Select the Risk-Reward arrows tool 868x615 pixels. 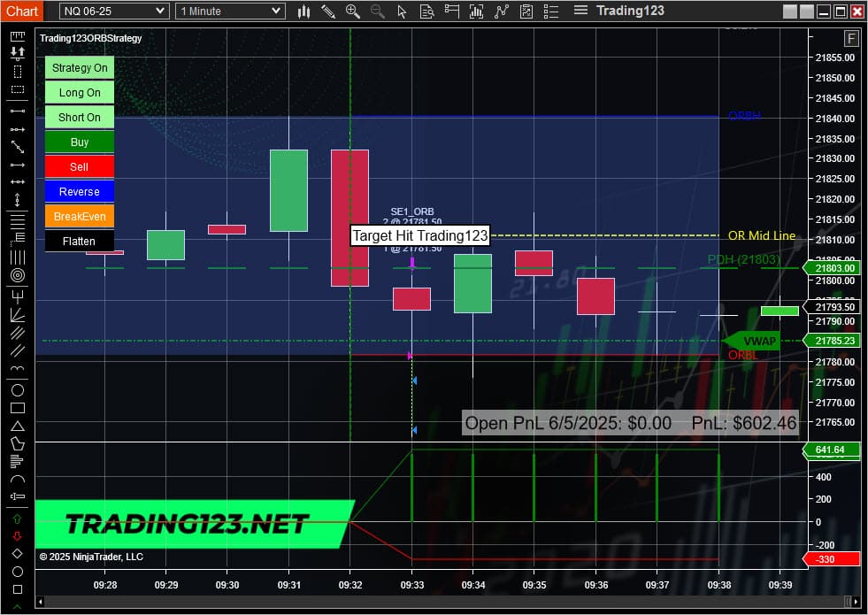pyautogui.click(x=18, y=54)
